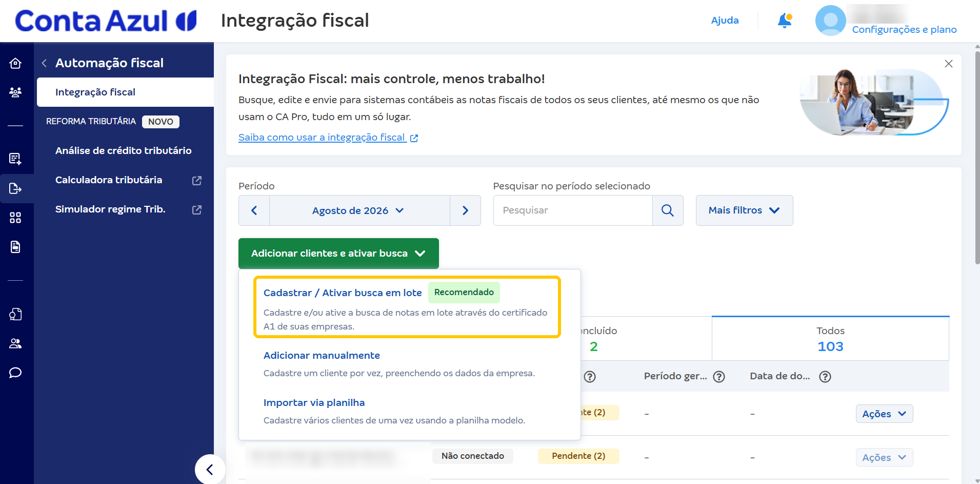Click the search magnifier button
The width and height of the screenshot is (980, 484).
point(668,210)
